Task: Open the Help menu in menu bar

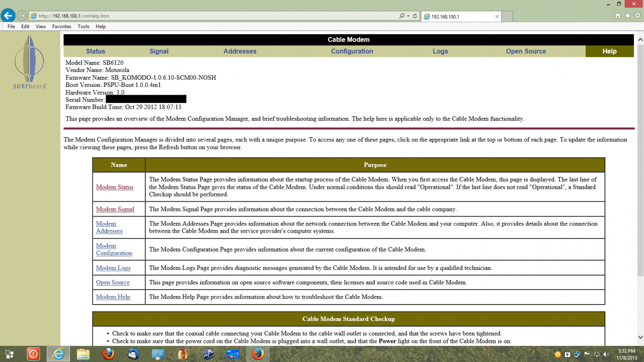Action: [x=100, y=27]
